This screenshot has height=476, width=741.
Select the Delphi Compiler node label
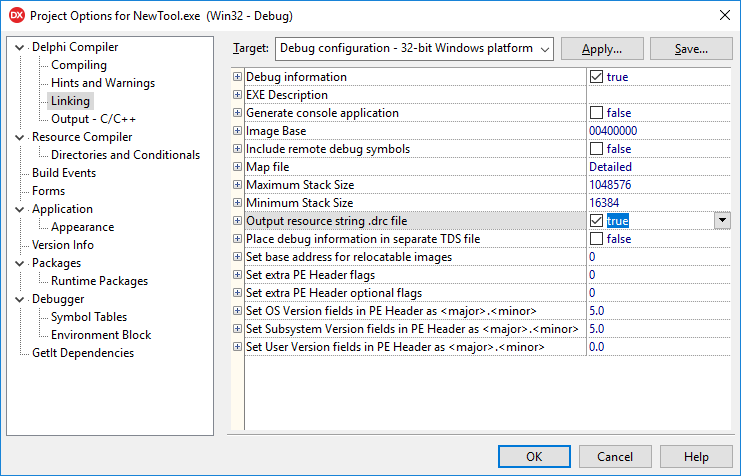coord(75,47)
